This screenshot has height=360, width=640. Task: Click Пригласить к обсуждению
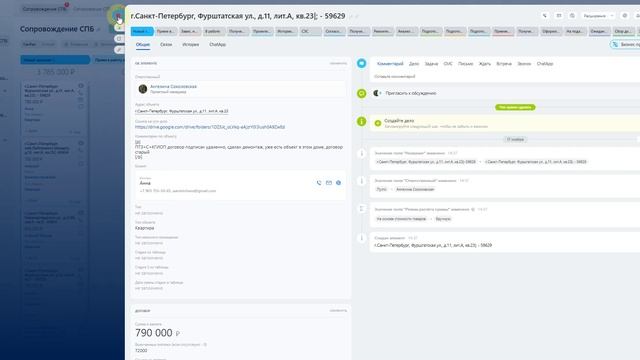(x=411, y=93)
